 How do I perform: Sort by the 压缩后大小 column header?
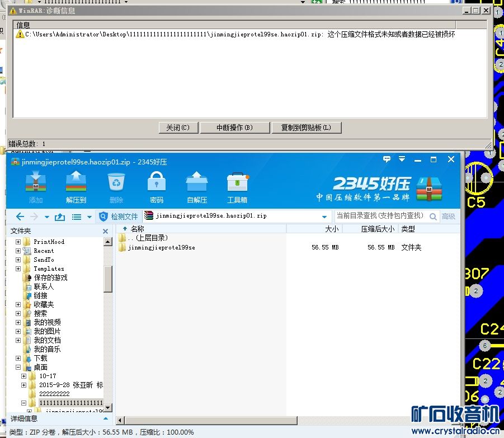[371, 229]
